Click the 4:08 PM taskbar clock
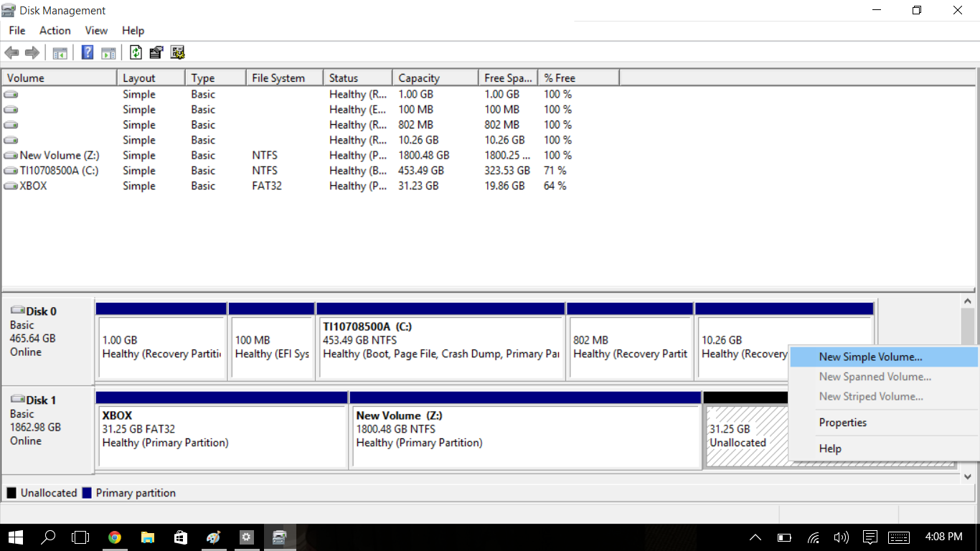This screenshot has width=980, height=551. (944, 537)
